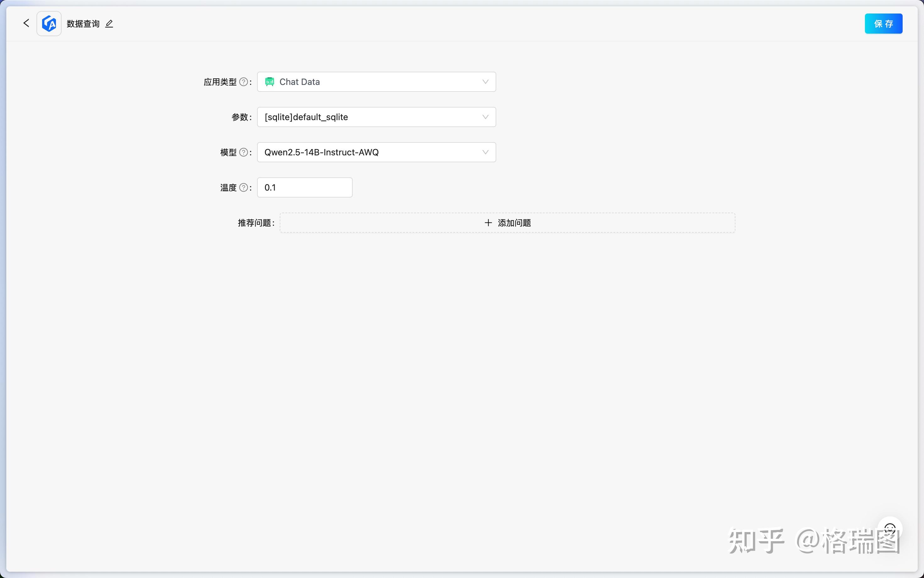The image size is (924, 578).
Task: Open the help tooltip beside 应用类型
Action: (244, 82)
